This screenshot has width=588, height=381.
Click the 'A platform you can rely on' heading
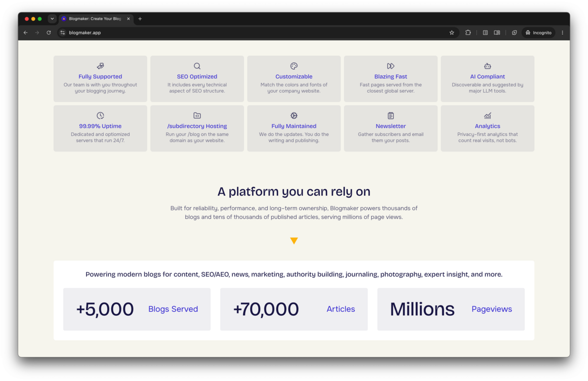(x=294, y=191)
